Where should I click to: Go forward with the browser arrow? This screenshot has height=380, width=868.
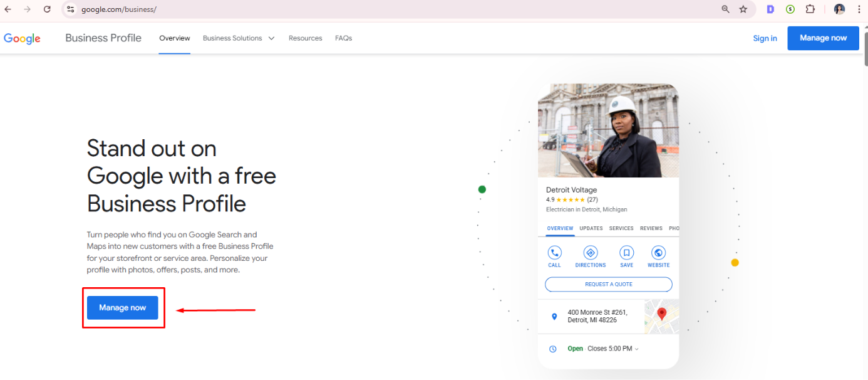27,9
